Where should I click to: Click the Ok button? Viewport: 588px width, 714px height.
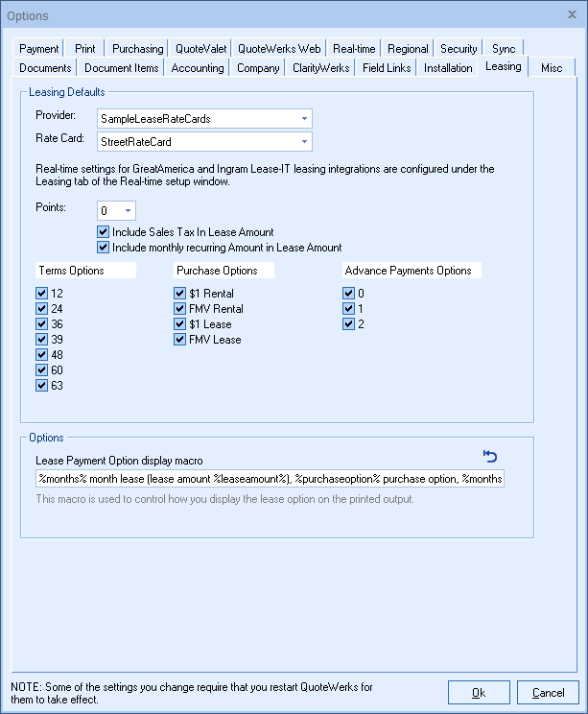click(479, 692)
